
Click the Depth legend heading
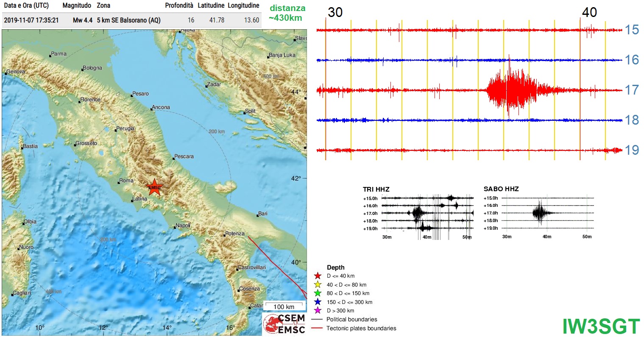point(336,267)
